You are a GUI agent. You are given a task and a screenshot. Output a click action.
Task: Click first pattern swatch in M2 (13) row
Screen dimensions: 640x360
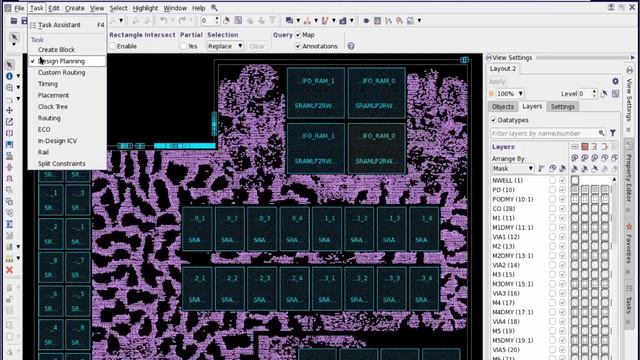coord(575,246)
